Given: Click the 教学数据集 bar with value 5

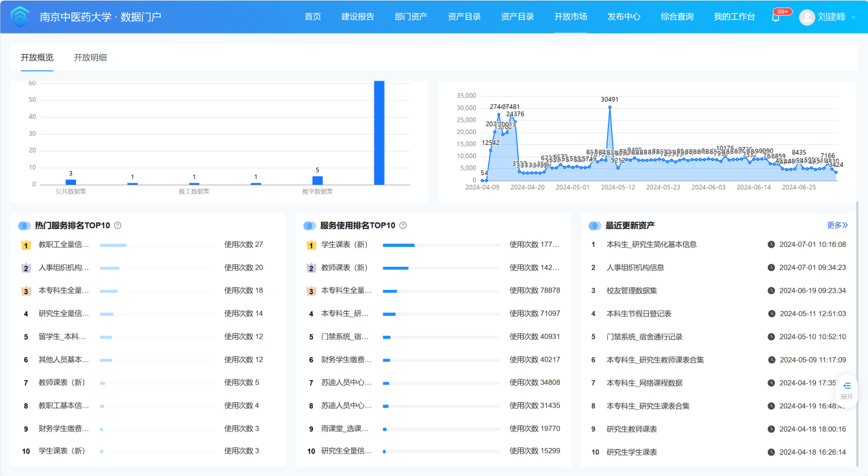Looking at the screenshot, I should (318, 181).
